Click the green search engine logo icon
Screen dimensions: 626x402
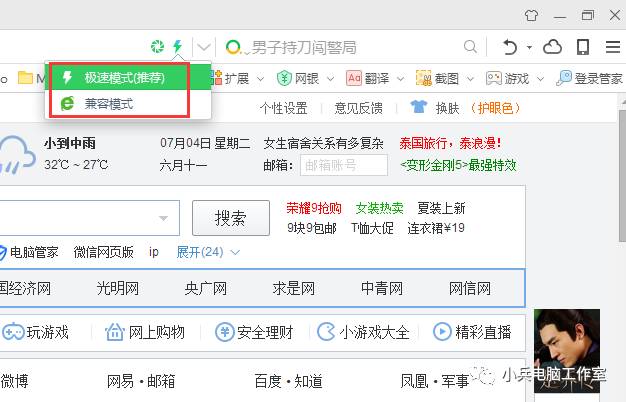point(233,47)
